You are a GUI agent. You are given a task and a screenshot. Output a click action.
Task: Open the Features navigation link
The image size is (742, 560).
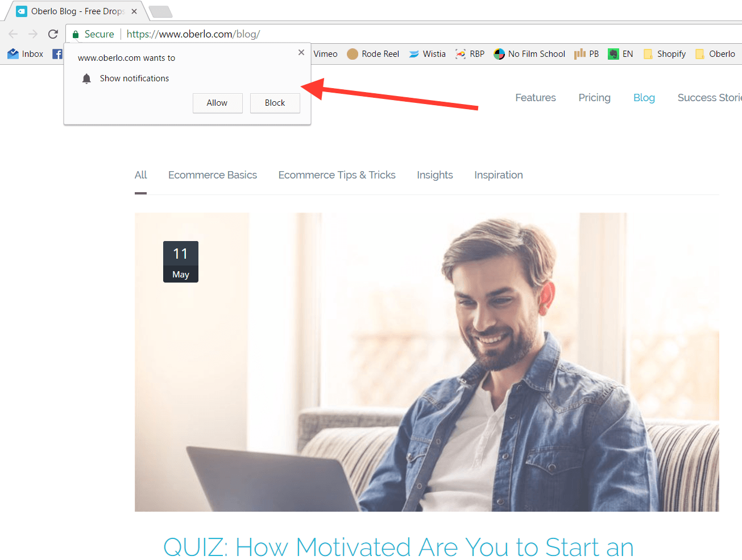(536, 98)
